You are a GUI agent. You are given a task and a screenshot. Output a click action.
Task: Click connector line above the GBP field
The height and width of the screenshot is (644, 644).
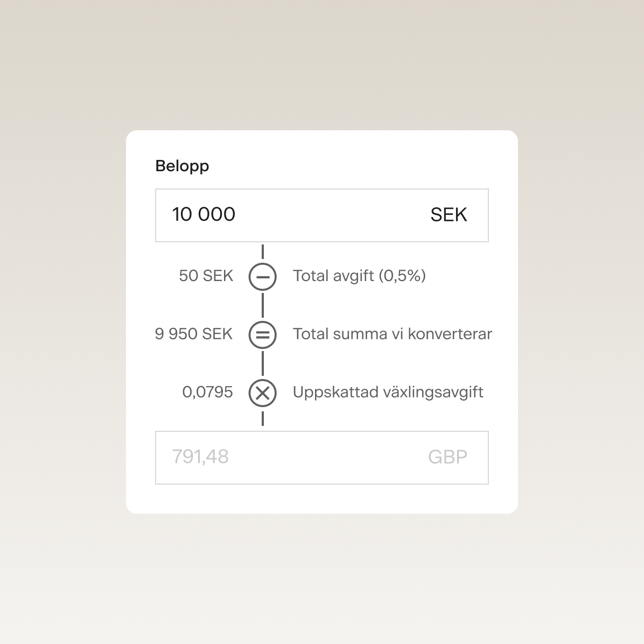coord(263,419)
